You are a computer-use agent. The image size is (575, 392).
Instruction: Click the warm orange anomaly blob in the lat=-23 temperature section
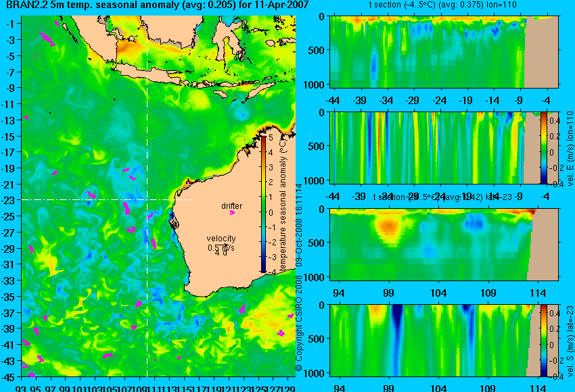[388, 227]
